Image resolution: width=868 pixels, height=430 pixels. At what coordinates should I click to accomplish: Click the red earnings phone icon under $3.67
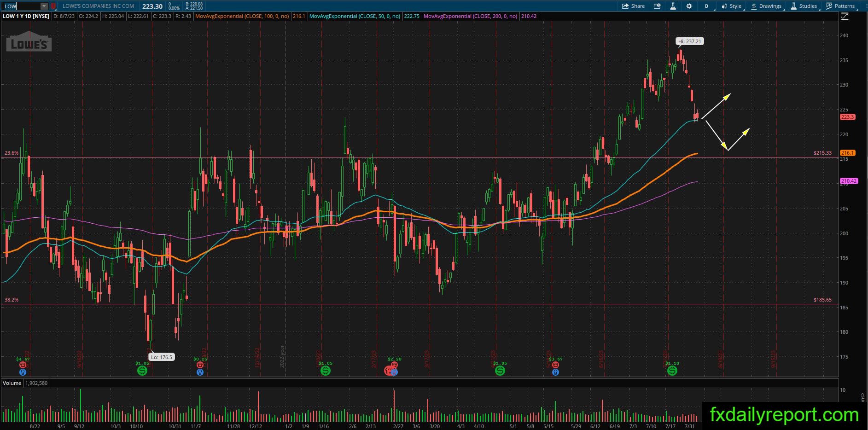click(555, 365)
